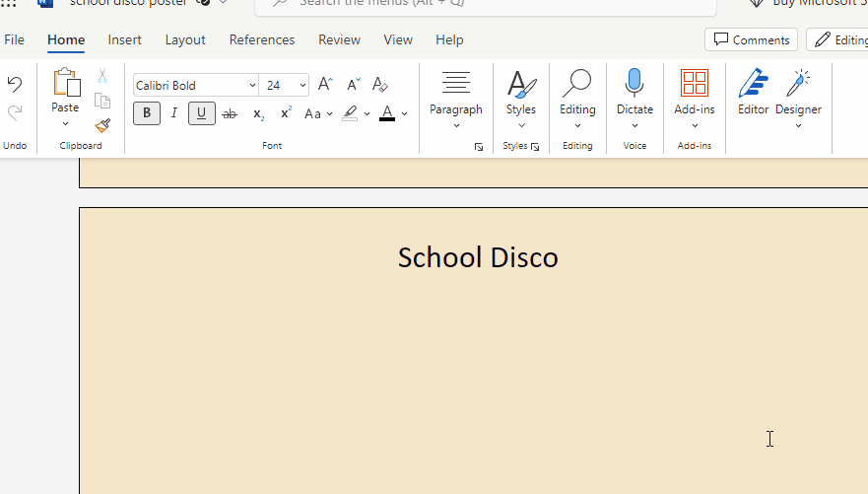Toggle Bold formatting off

147,113
